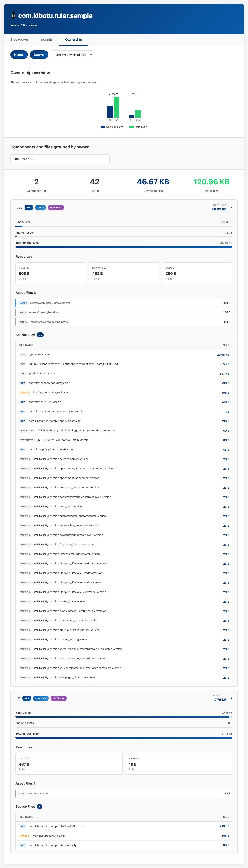248x868 pixels.
Task: Open the Insights tab
Action: (46, 40)
